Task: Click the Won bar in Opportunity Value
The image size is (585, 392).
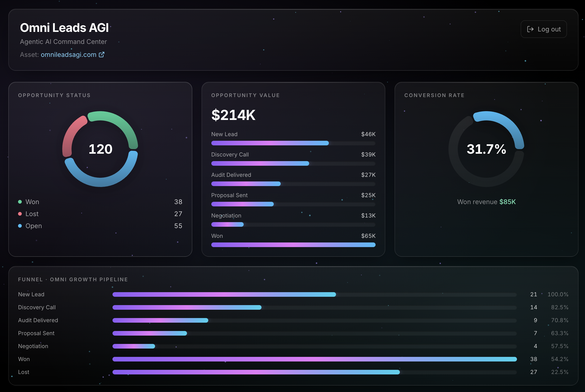Action: click(x=293, y=245)
